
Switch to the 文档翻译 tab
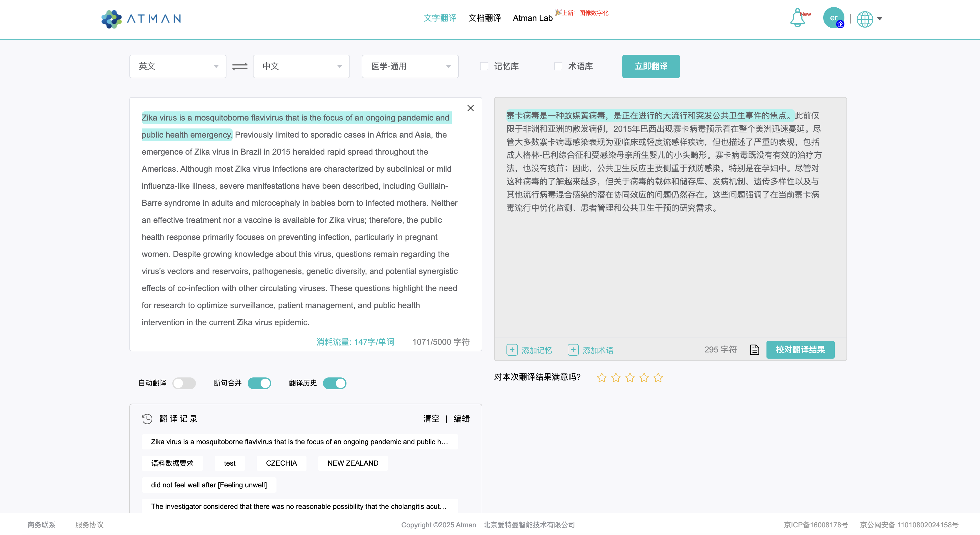(484, 18)
